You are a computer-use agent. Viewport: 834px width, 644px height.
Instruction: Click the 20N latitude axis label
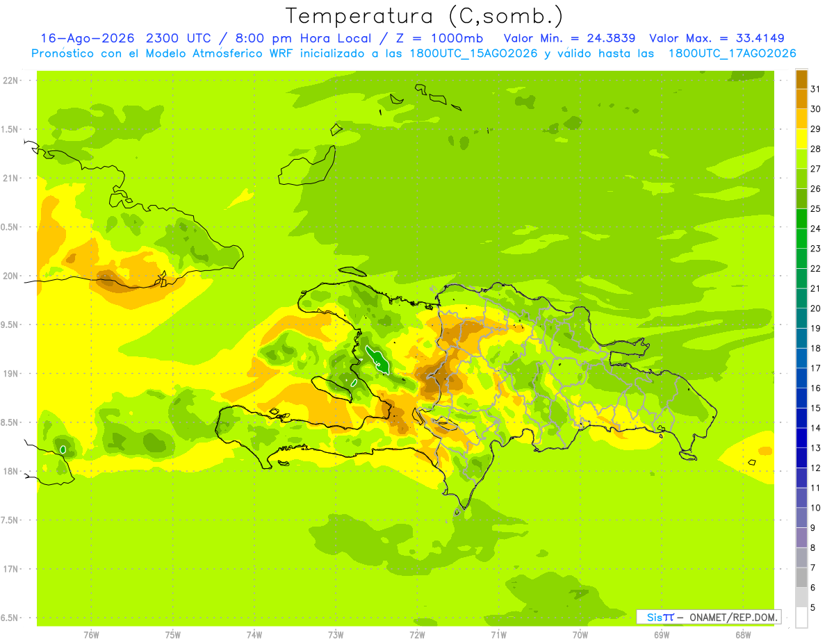[10, 276]
